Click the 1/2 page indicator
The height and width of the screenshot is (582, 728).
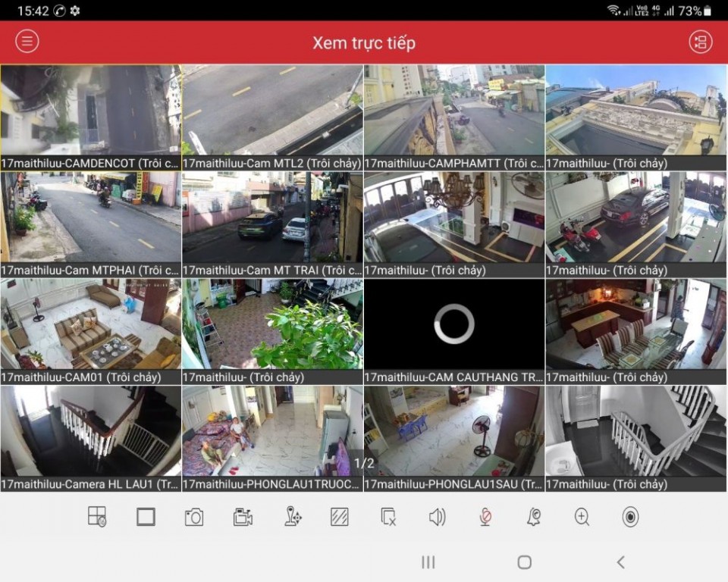point(364,463)
